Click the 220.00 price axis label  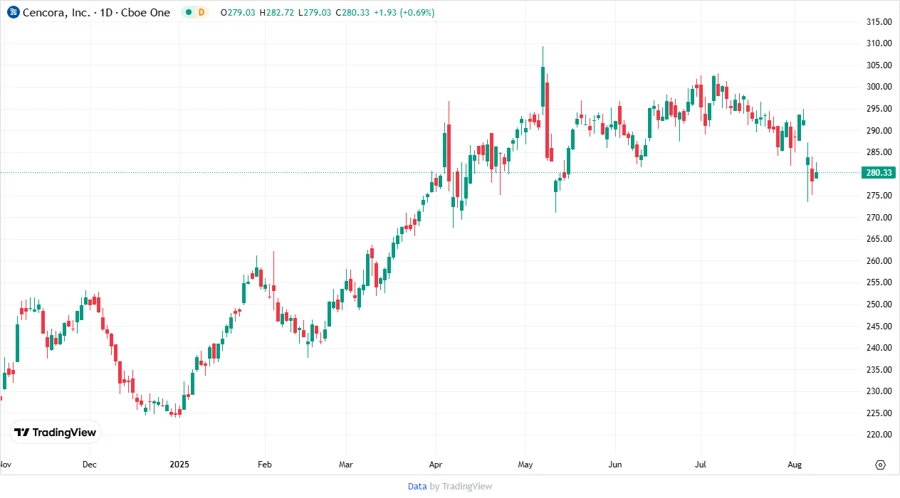click(x=879, y=435)
